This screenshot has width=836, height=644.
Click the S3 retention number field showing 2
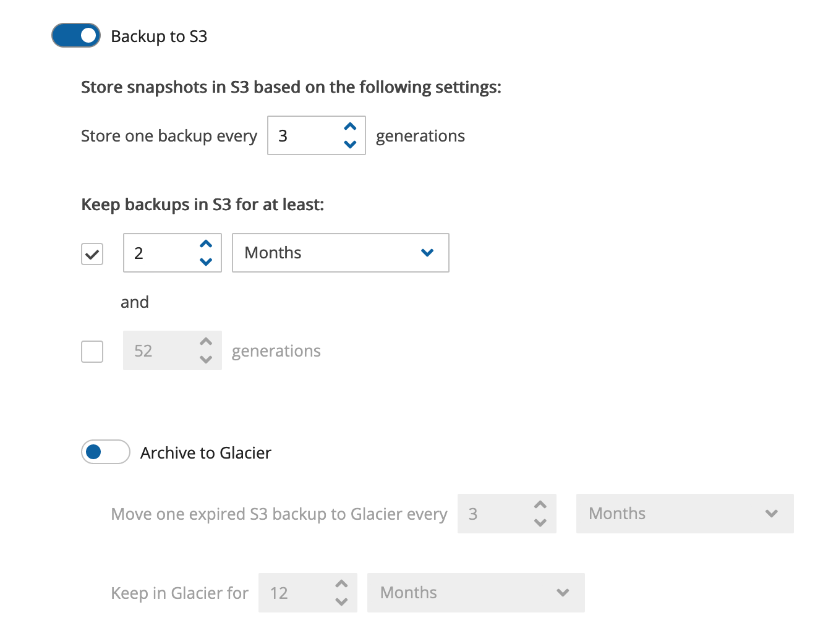[x=160, y=253]
